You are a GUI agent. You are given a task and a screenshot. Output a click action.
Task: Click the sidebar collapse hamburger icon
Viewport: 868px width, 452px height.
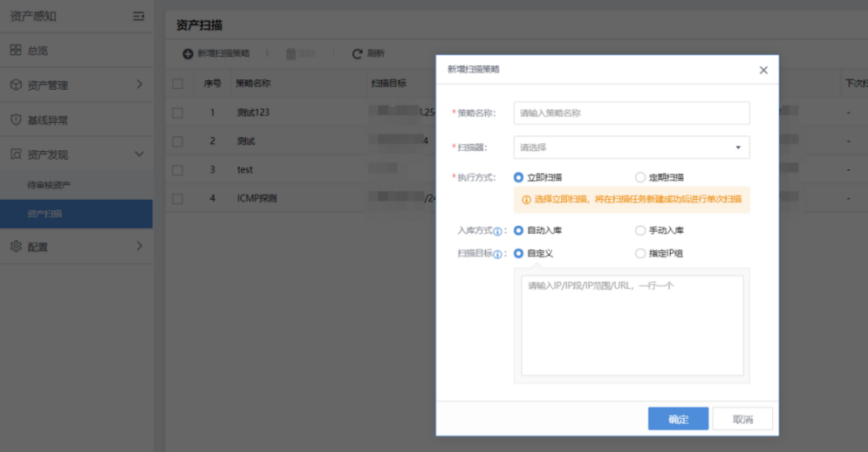tap(139, 16)
